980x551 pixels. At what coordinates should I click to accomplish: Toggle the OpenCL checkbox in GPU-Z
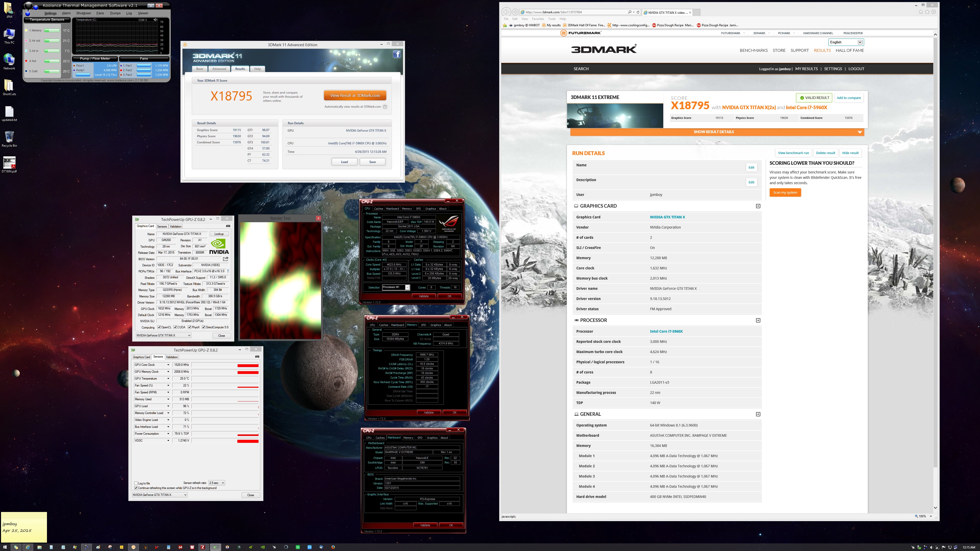[160, 327]
